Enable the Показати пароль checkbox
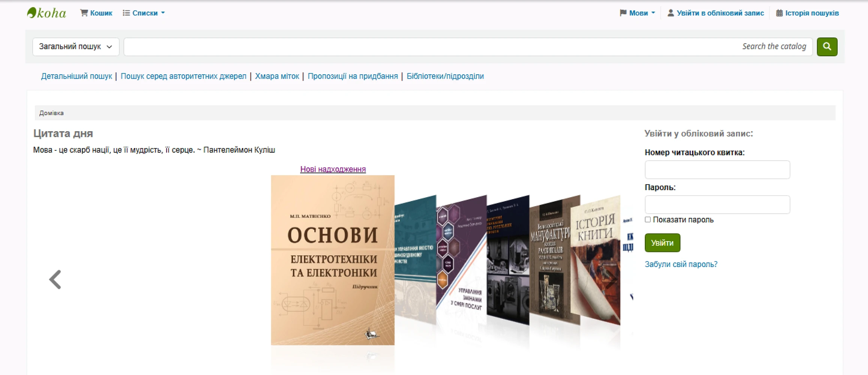Viewport: 868px width, 375px height. tap(648, 220)
